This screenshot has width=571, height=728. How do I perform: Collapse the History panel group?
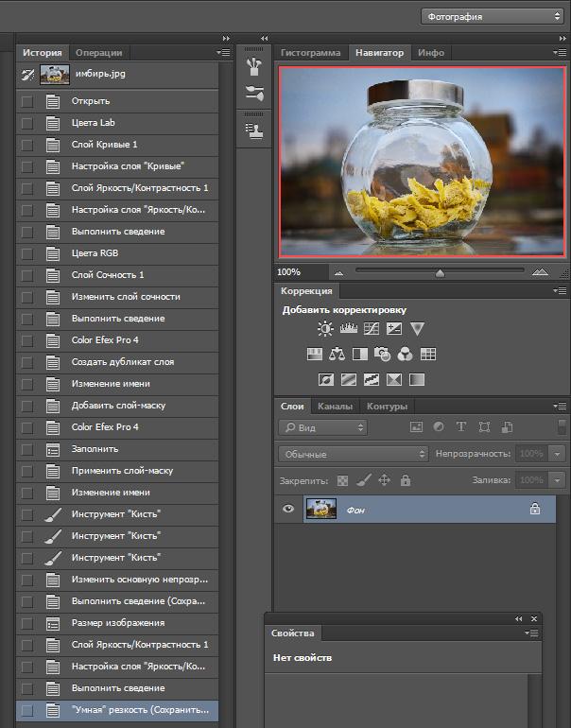pyautogui.click(x=226, y=38)
